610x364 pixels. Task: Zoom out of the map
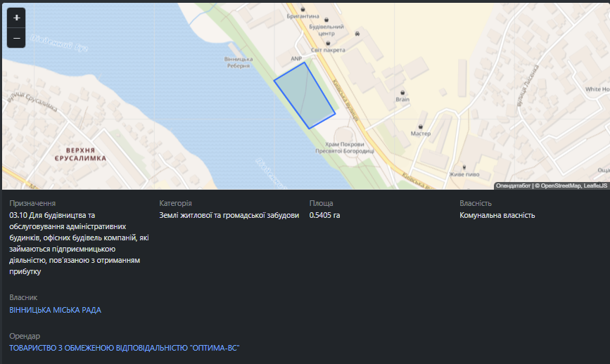pos(16,38)
